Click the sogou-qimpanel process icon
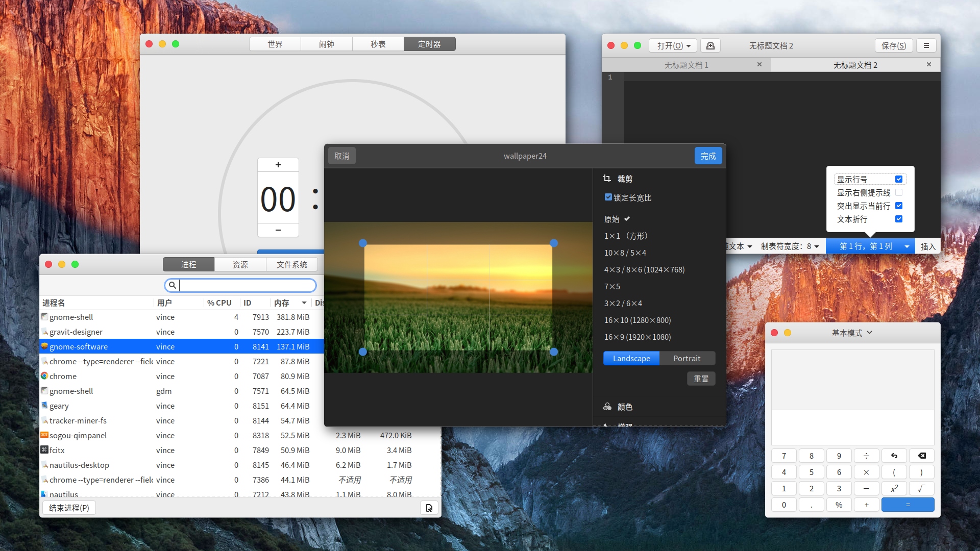980x551 pixels. [x=44, y=435]
